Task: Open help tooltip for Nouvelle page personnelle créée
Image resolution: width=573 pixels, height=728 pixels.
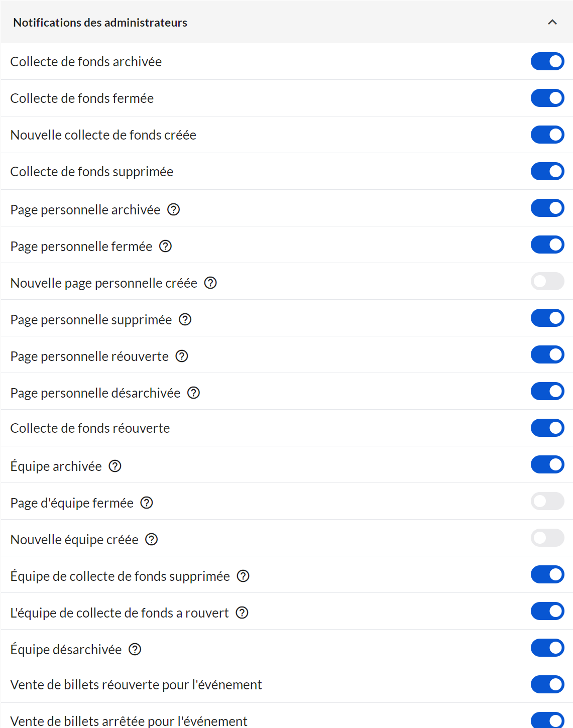Action: [x=210, y=283]
